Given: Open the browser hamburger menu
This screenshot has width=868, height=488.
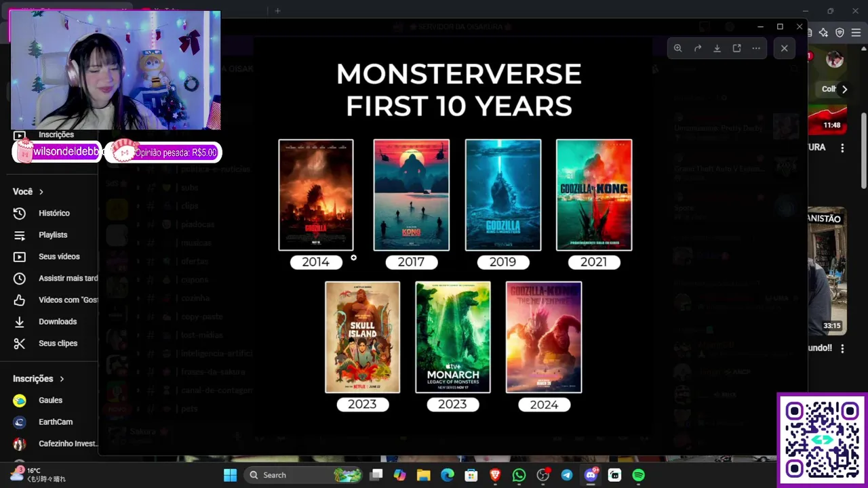Looking at the screenshot, I should [x=856, y=33].
